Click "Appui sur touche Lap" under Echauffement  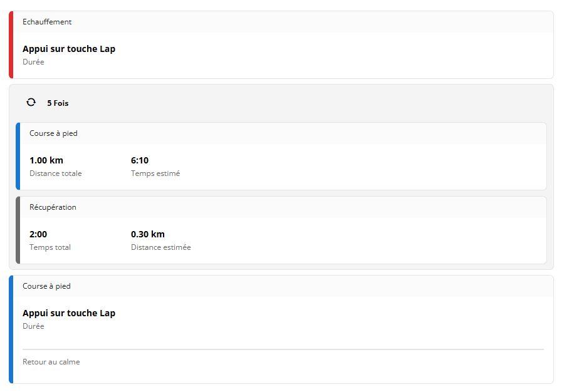click(x=69, y=49)
